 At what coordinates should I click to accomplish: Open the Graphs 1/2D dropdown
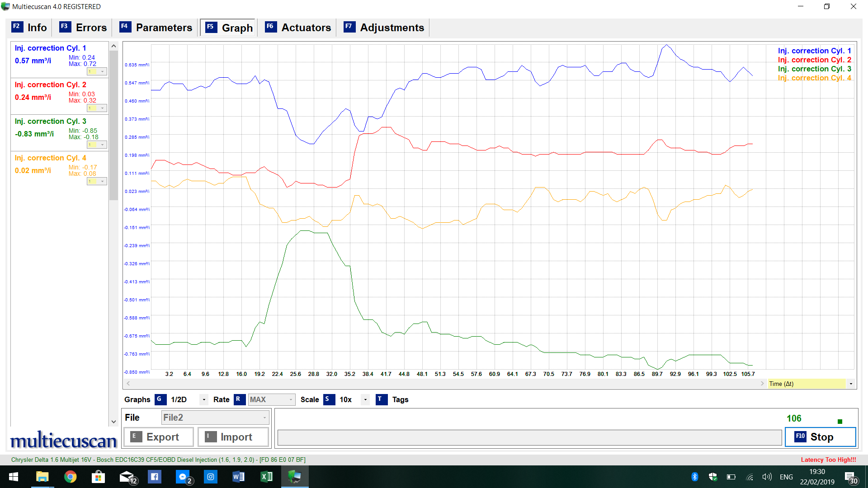click(204, 399)
